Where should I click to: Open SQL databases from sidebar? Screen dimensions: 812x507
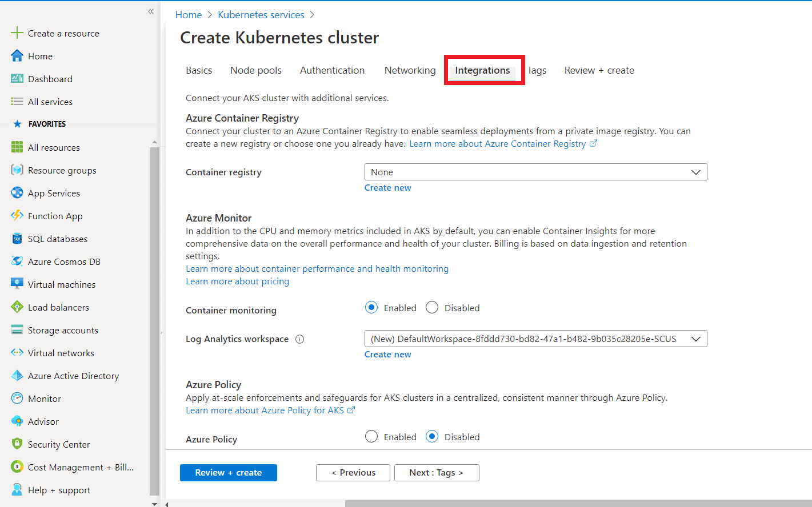57,238
